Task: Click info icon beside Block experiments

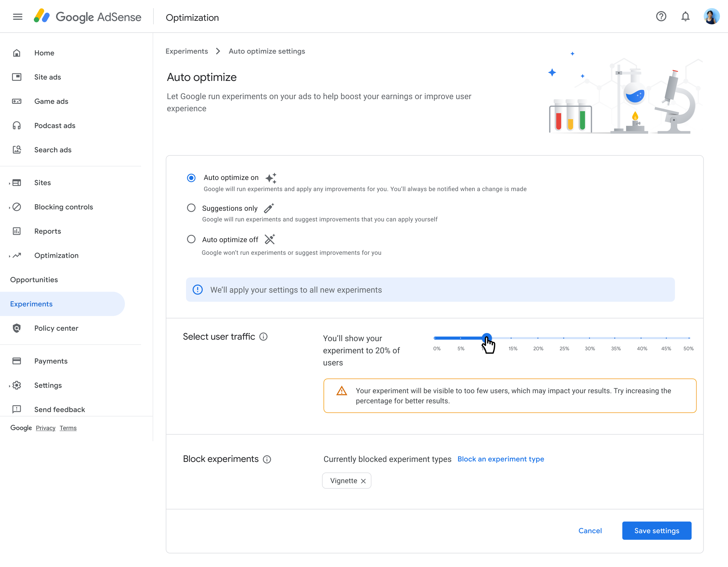Action: click(x=267, y=459)
